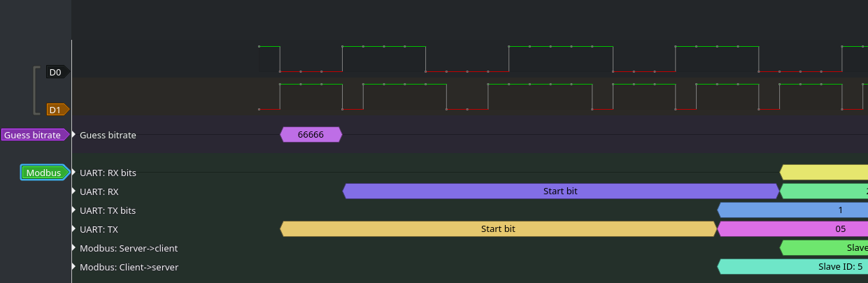Click the yellow RX bits annotation

coord(824,173)
